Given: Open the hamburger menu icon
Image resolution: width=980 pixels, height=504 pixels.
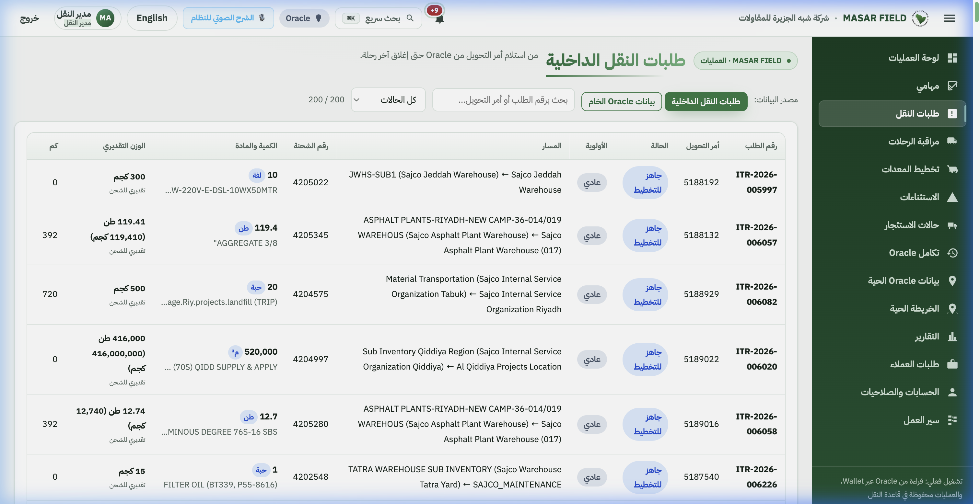Looking at the screenshot, I should point(949,18).
